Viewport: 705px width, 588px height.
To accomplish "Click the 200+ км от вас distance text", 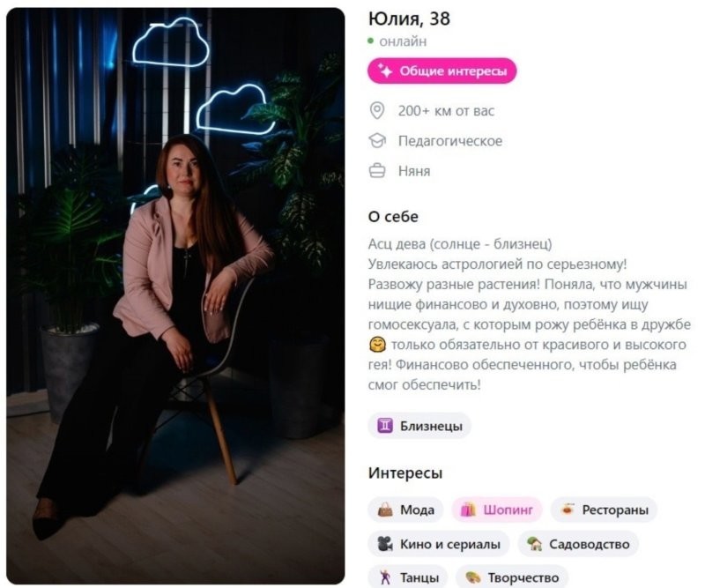I will click(446, 111).
